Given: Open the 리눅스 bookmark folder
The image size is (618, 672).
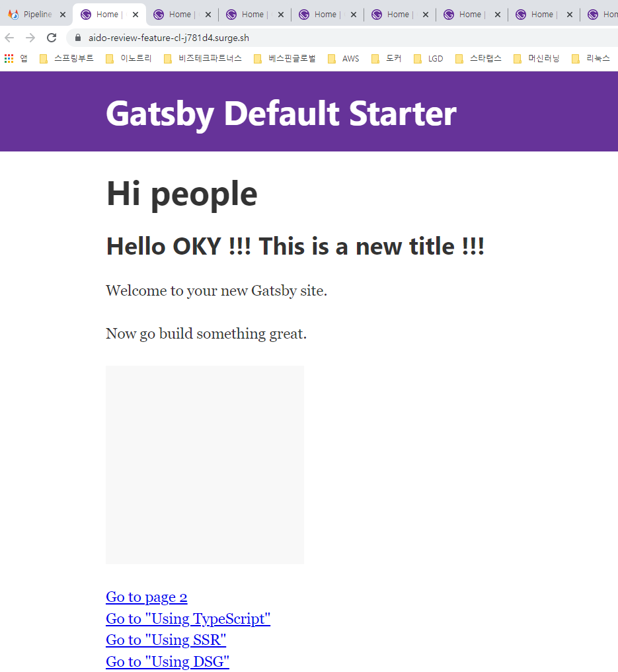Looking at the screenshot, I should (591, 58).
